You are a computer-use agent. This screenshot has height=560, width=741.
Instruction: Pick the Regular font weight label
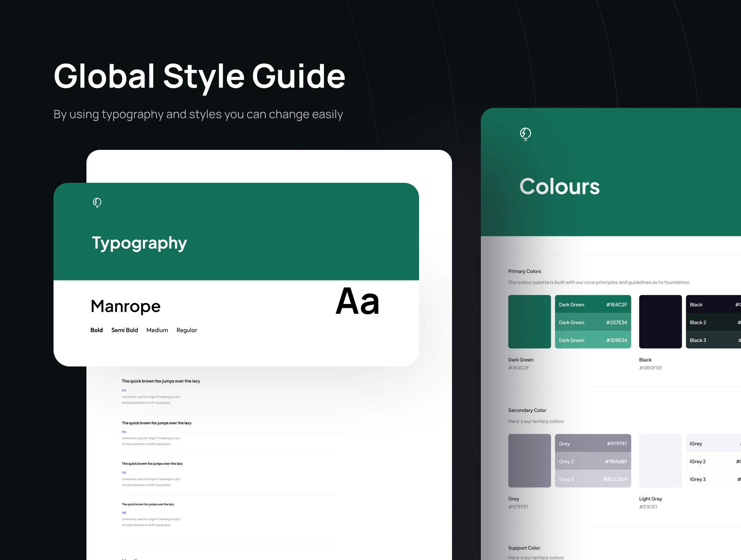tap(186, 330)
